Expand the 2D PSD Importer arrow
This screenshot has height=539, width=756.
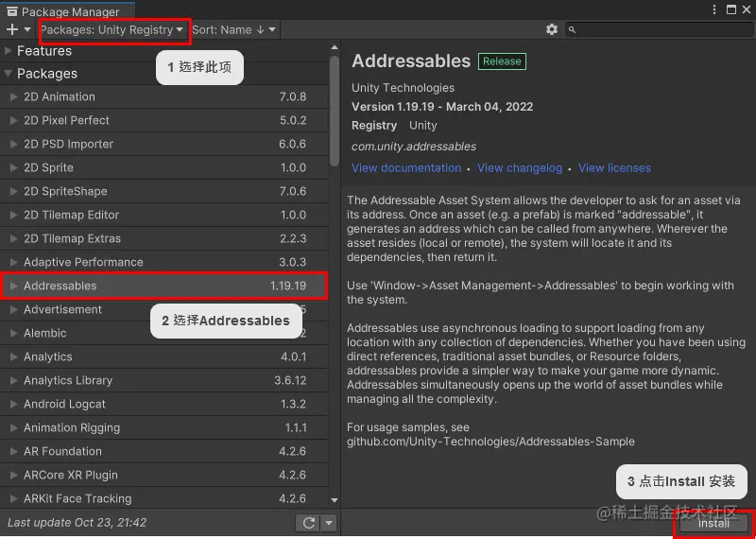click(x=14, y=145)
